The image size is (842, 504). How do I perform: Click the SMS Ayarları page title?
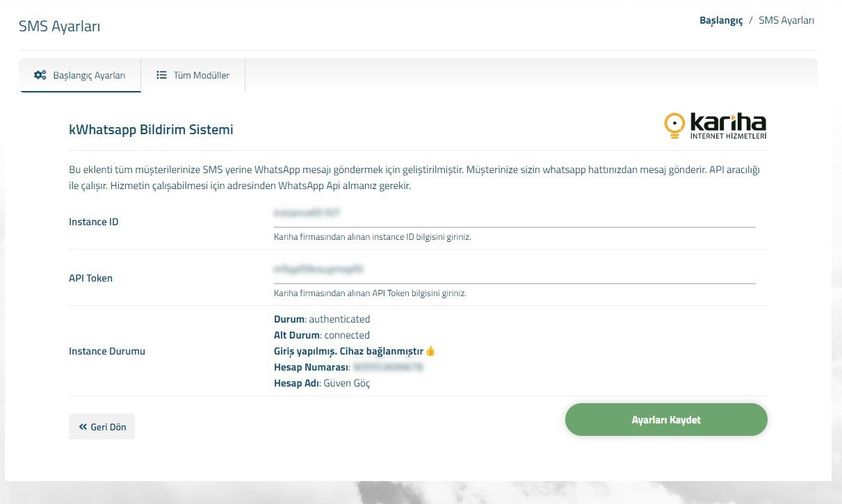pyautogui.click(x=59, y=27)
